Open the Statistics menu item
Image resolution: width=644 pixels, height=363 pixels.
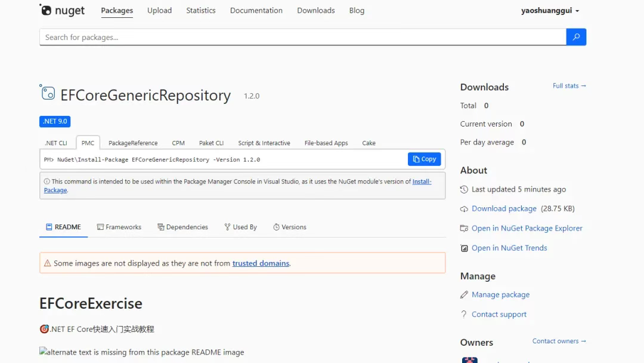(x=201, y=11)
